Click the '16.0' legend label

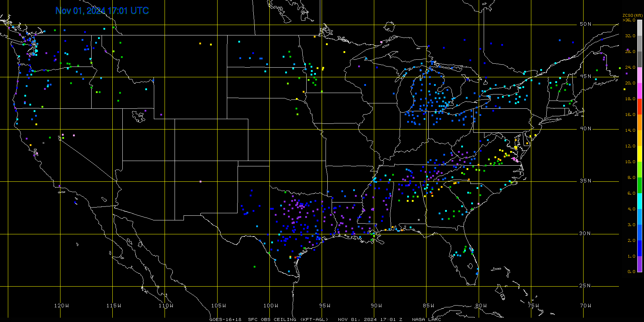tap(630, 114)
